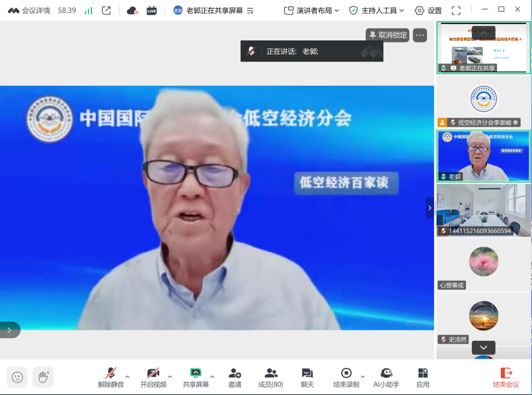Viewport: 532px width, 395px height.
Task: Click the fullscreen icon in top bar
Action: coord(456,10)
